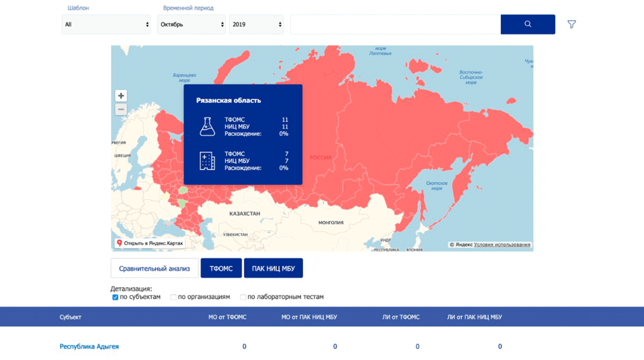The height and width of the screenshot is (360, 644).
Task: Open Республика Адыгея region link
Action: point(89,347)
